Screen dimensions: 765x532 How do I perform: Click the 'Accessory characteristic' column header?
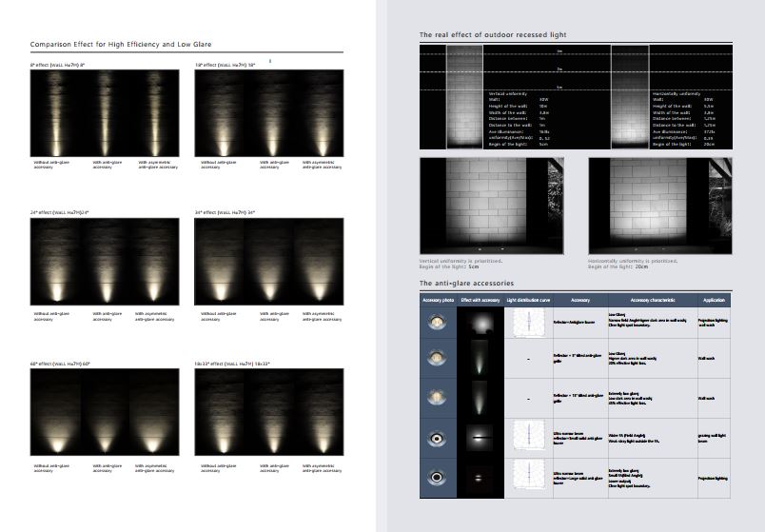(x=652, y=300)
